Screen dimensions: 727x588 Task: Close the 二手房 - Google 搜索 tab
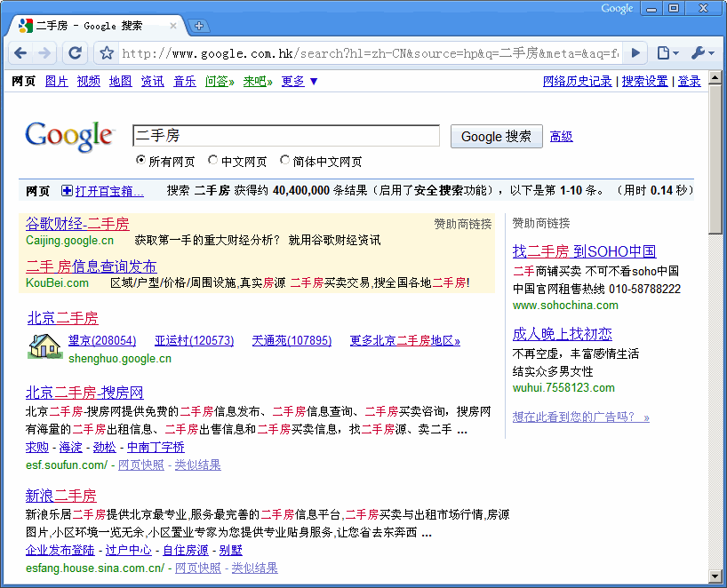[173, 26]
